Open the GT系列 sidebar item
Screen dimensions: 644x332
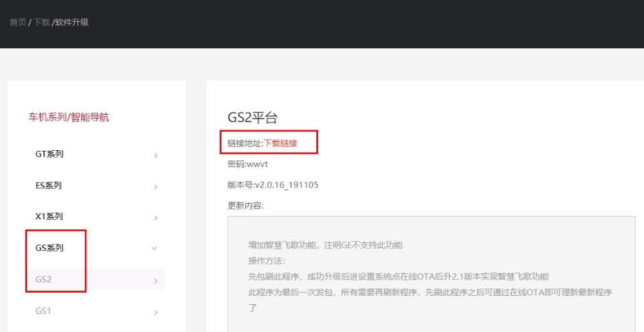50,155
